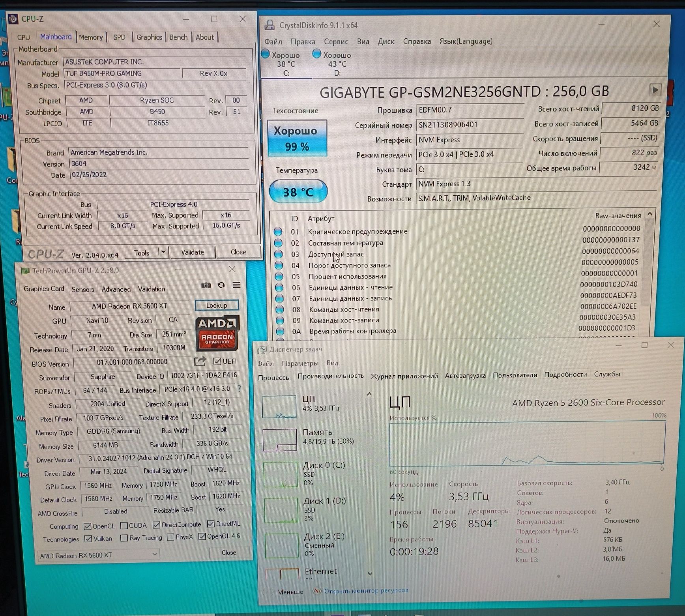
Task: Open Advanced tab in GPU-Z
Action: coord(116,289)
